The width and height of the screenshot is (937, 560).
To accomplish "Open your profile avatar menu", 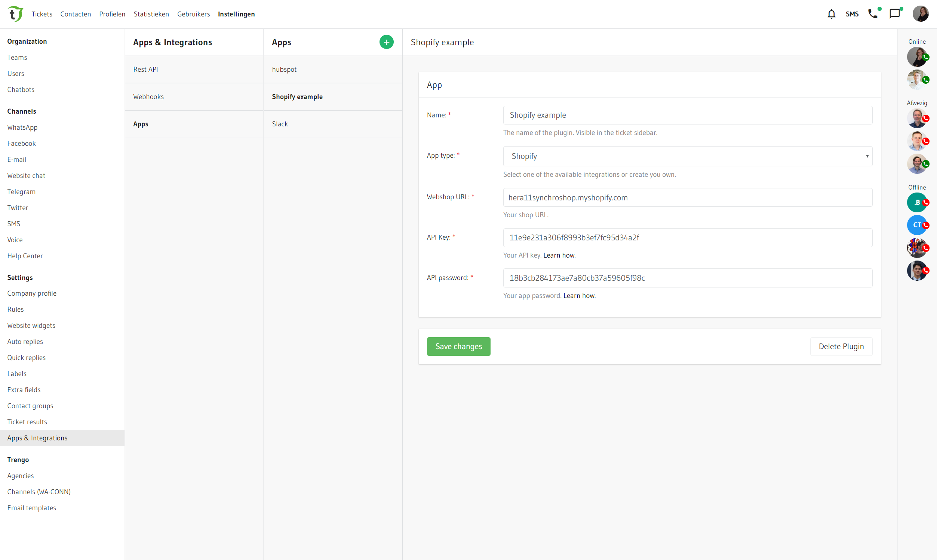I will (921, 13).
